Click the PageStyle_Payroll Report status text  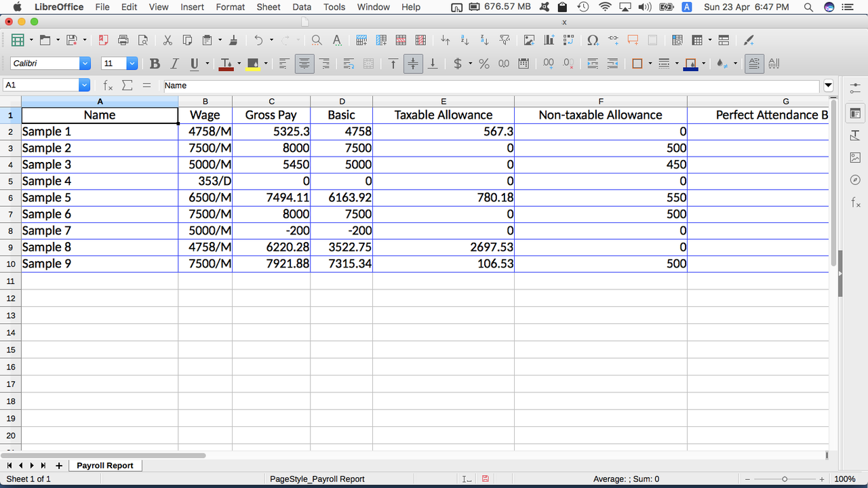(317, 479)
